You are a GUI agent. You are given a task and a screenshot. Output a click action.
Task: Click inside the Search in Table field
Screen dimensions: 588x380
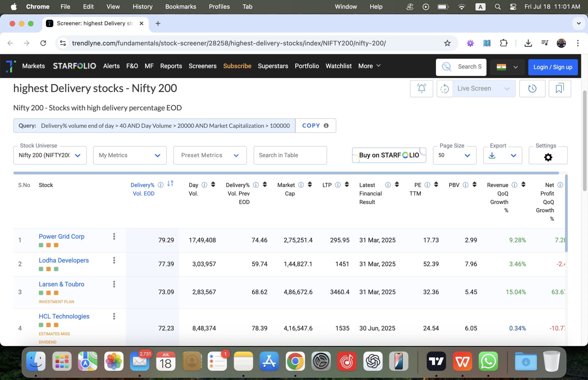tap(290, 155)
